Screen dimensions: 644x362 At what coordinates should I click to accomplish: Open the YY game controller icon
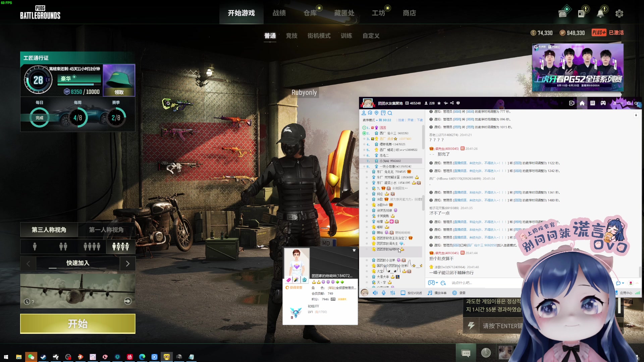[x=603, y=103]
